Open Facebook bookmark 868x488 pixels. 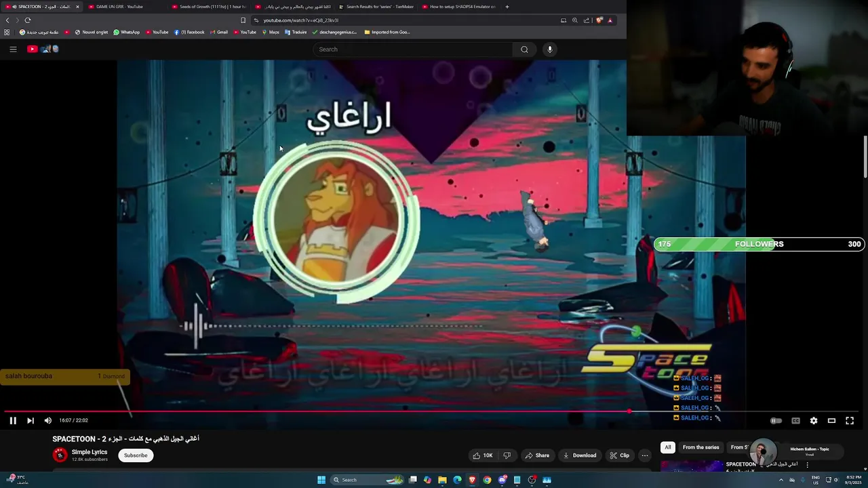pyautogui.click(x=189, y=32)
